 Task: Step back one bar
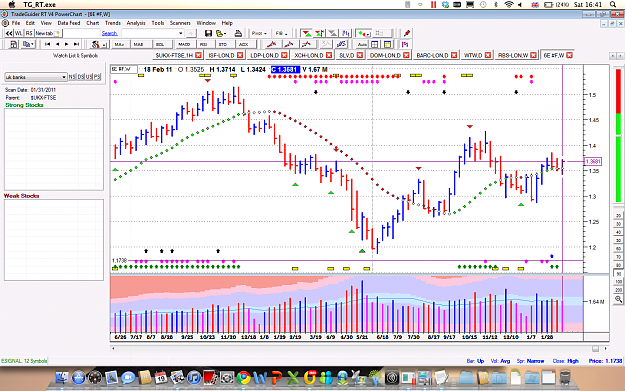(x=57, y=44)
